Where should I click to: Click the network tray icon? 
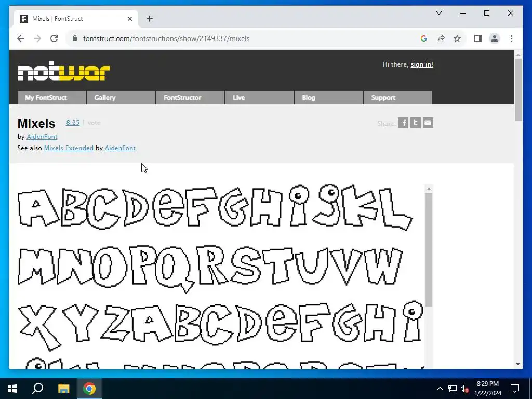453,389
